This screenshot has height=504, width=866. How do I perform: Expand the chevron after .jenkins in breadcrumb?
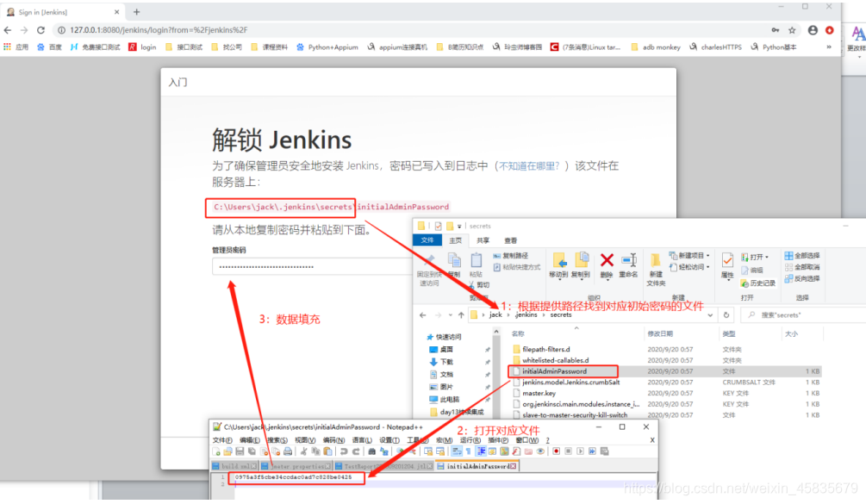544,315
